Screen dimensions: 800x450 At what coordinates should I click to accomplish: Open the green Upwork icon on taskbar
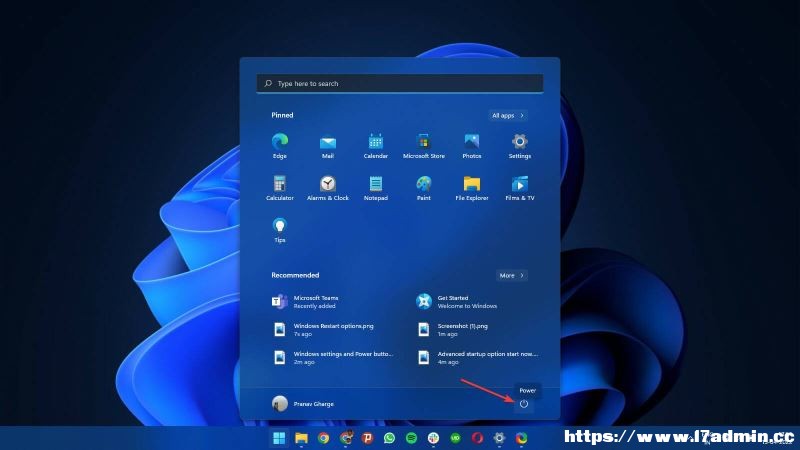(455, 438)
